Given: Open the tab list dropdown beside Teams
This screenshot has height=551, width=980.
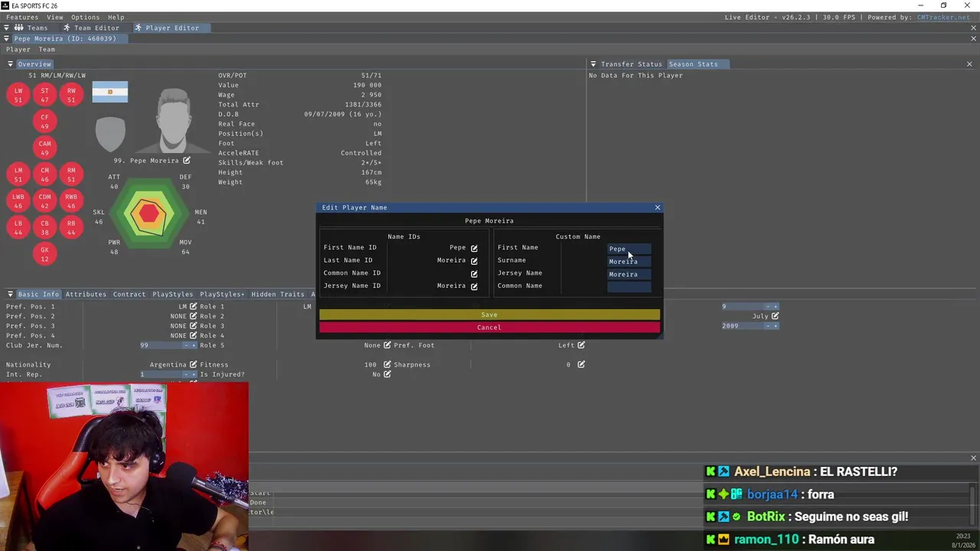Looking at the screenshot, I should 7,28.
